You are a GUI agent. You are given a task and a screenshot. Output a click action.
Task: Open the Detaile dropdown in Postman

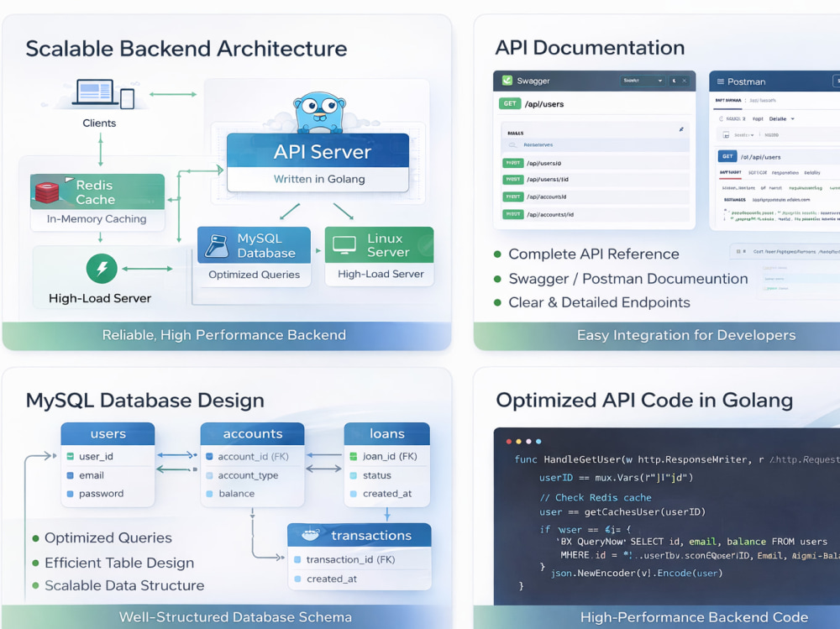tap(781, 119)
